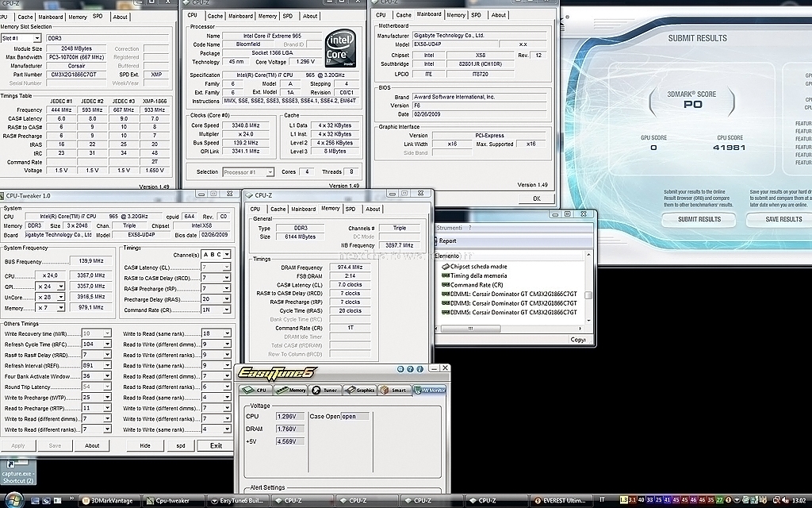The image size is (812, 508).
Task: Open the UnCore multiplier x 28 dropdown
Action: pos(60,297)
